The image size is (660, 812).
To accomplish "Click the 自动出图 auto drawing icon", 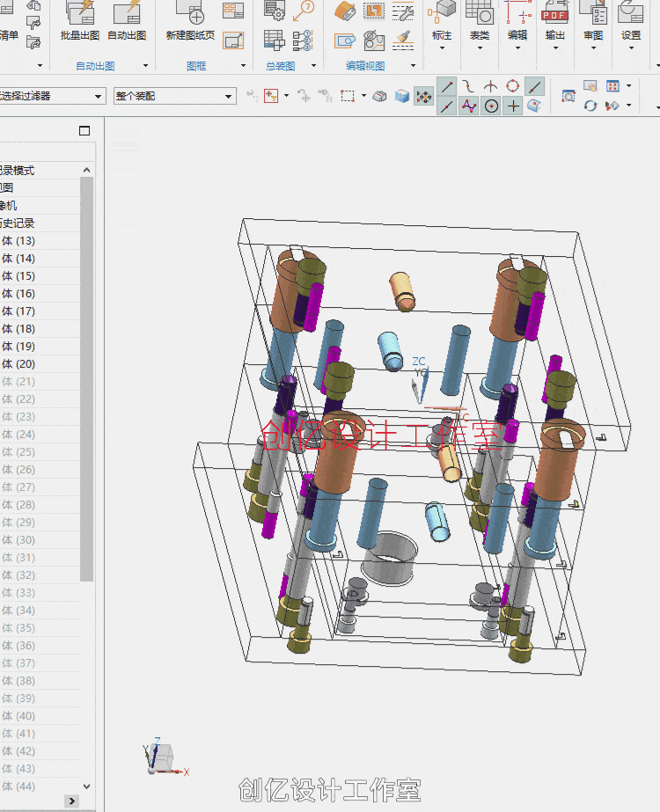I will (x=127, y=12).
